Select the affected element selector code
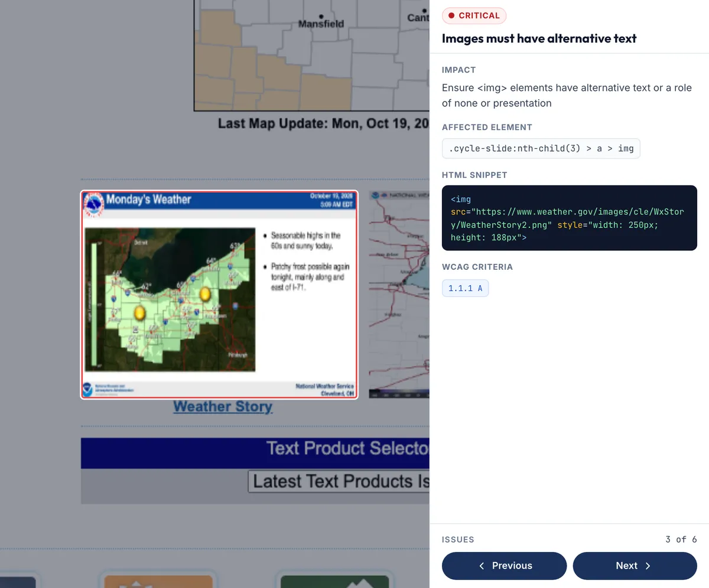 pyautogui.click(x=541, y=148)
